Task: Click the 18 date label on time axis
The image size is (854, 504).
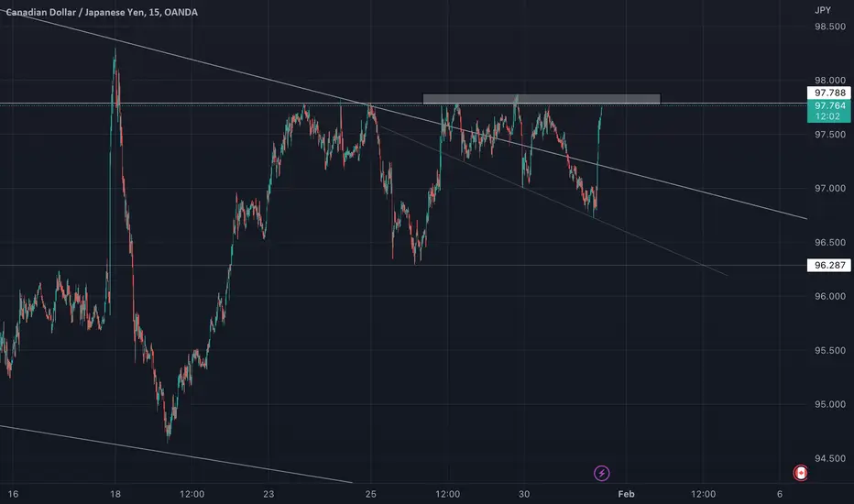Action: coord(115,494)
